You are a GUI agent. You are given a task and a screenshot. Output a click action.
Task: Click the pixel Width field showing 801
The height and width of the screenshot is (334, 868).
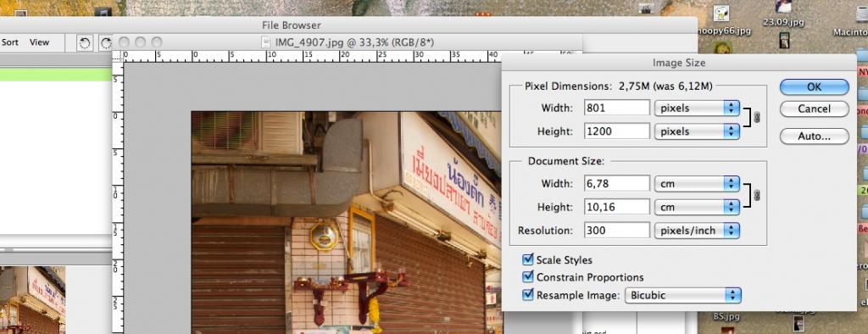617,108
